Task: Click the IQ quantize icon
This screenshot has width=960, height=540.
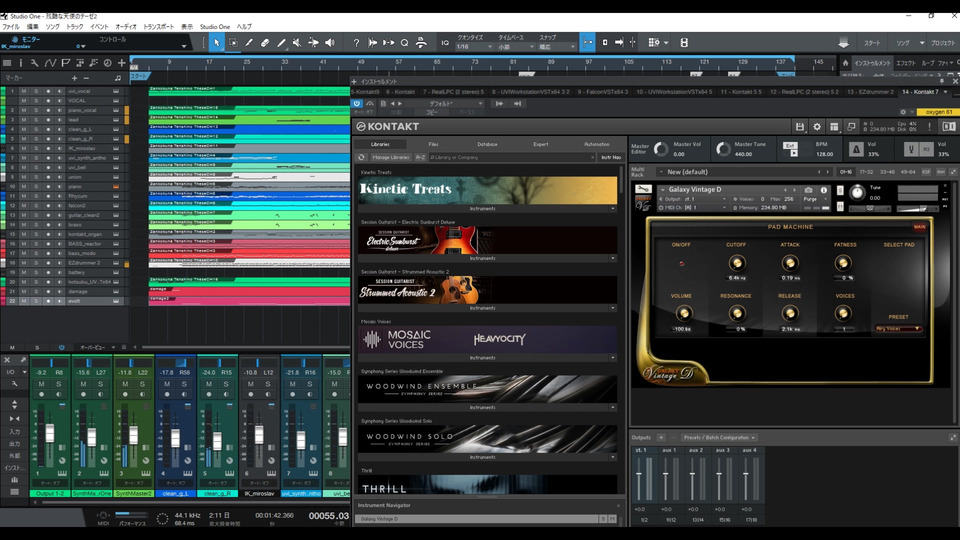Action: [x=445, y=43]
